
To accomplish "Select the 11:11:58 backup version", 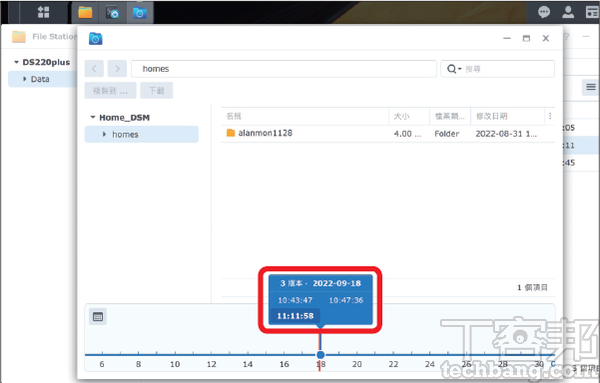I will click(295, 316).
